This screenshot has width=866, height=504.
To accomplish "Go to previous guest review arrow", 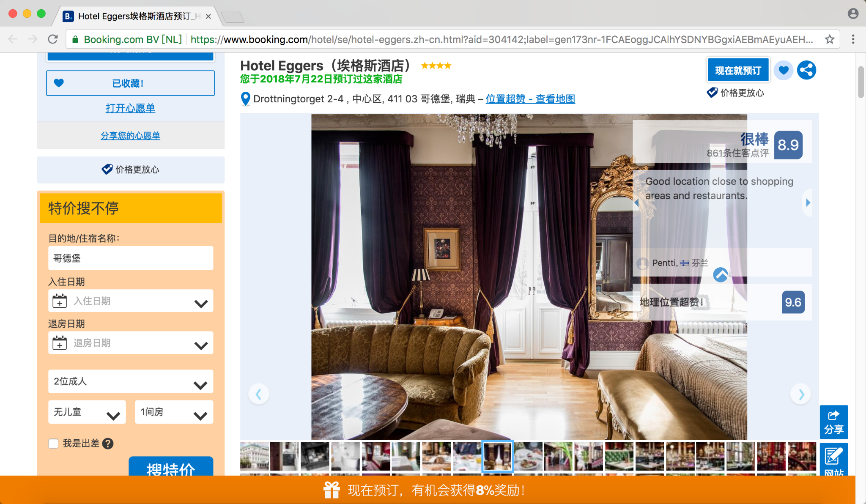I will tap(637, 203).
